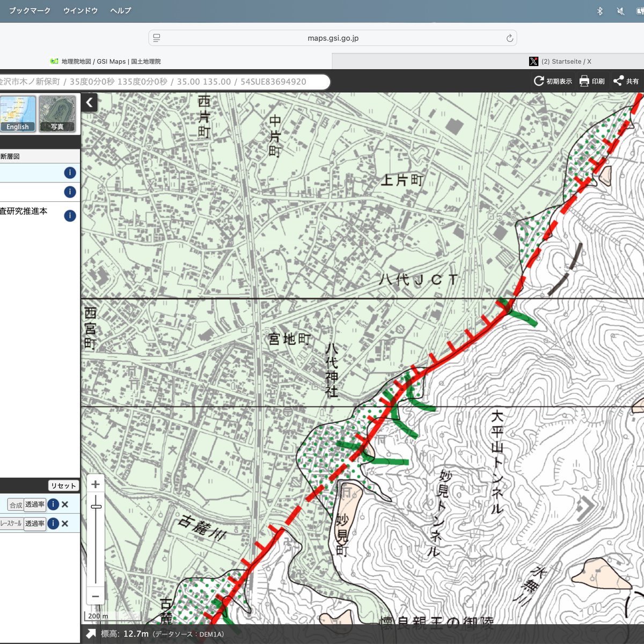Screen dimensions: 644x644
Task: Click the 印刷 print button
Action: (x=592, y=81)
